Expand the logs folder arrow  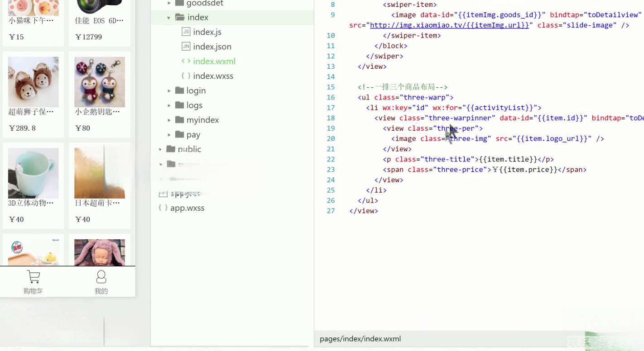click(x=169, y=105)
